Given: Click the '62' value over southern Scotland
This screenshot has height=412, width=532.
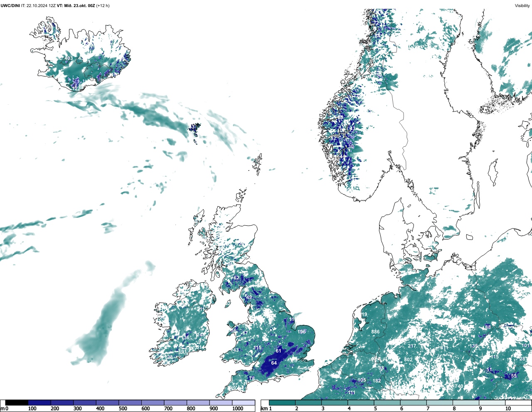Looking at the screenshot, I should (236, 278).
